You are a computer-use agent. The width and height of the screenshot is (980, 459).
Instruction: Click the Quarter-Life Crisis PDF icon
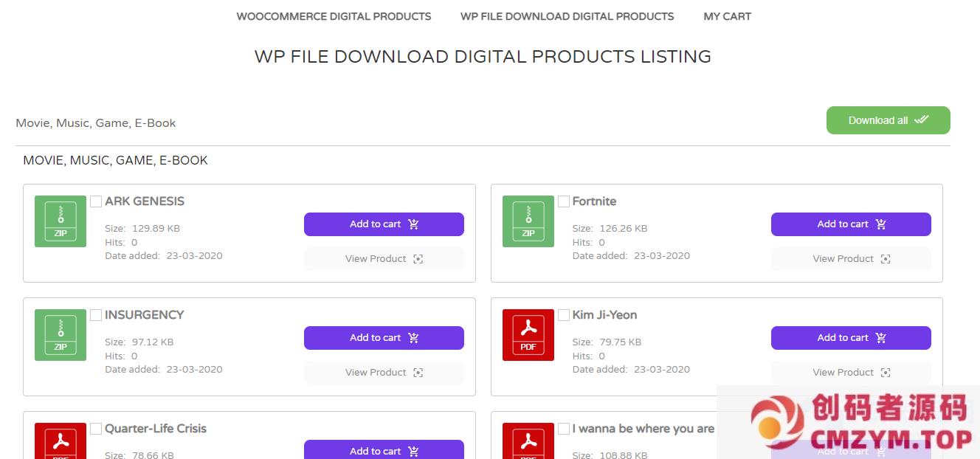tap(61, 441)
